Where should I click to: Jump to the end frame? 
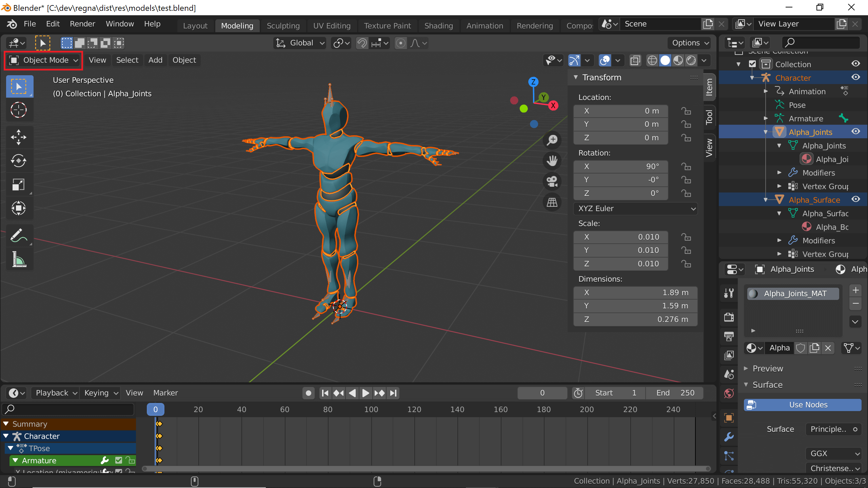coord(393,393)
